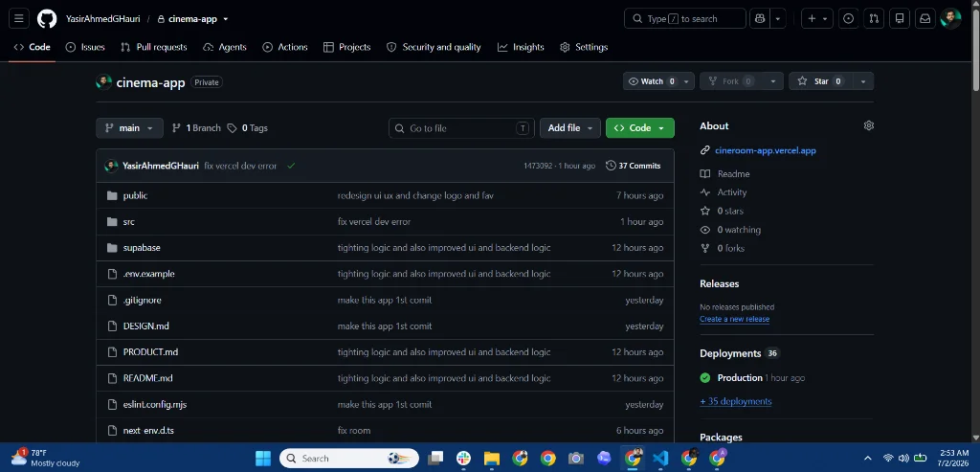The image size is (980, 472).
Task: Click the gear icon beside About
Action: pyautogui.click(x=868, y=125)
